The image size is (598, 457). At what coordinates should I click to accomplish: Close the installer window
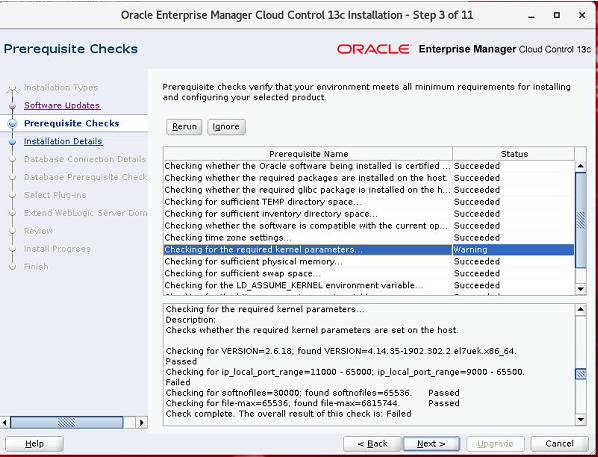pyautogui.click(x=582, y=15)
